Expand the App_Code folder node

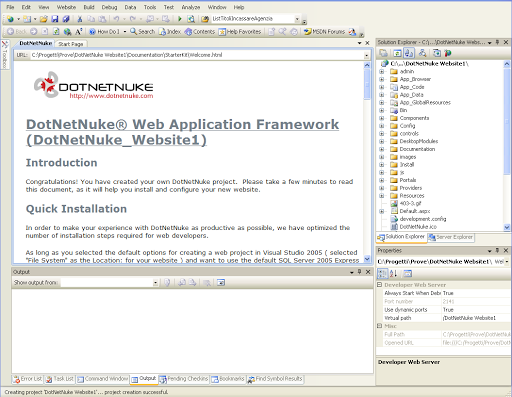[x=382, y=87]
